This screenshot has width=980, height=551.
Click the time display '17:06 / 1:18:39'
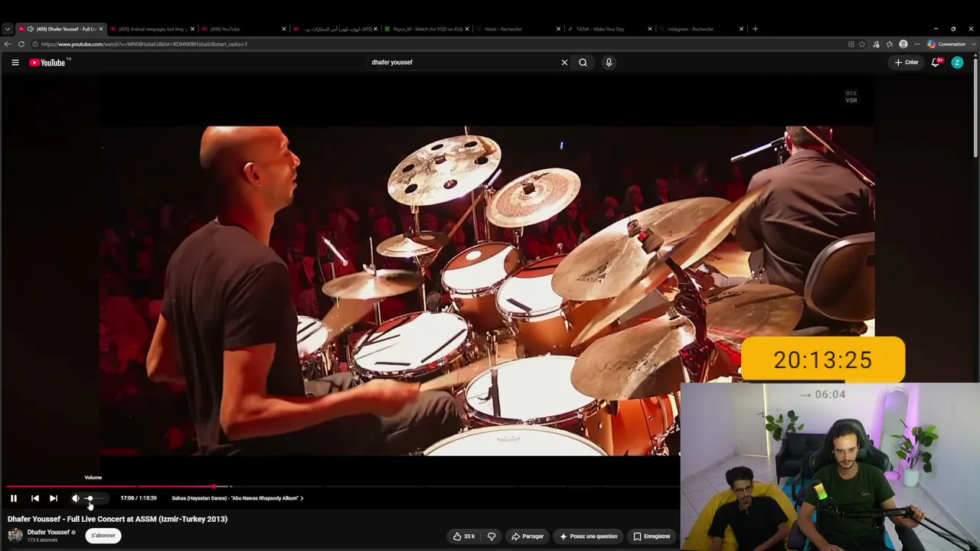(x=139, y=498)
